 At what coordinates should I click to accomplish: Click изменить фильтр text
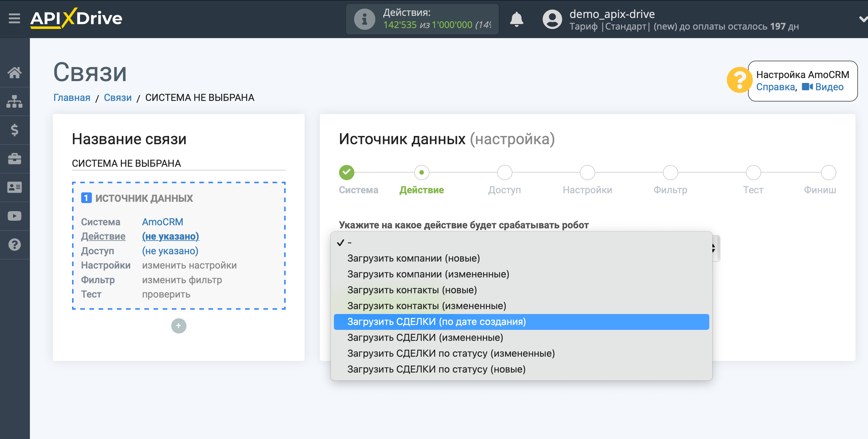(x=182, y=280)
